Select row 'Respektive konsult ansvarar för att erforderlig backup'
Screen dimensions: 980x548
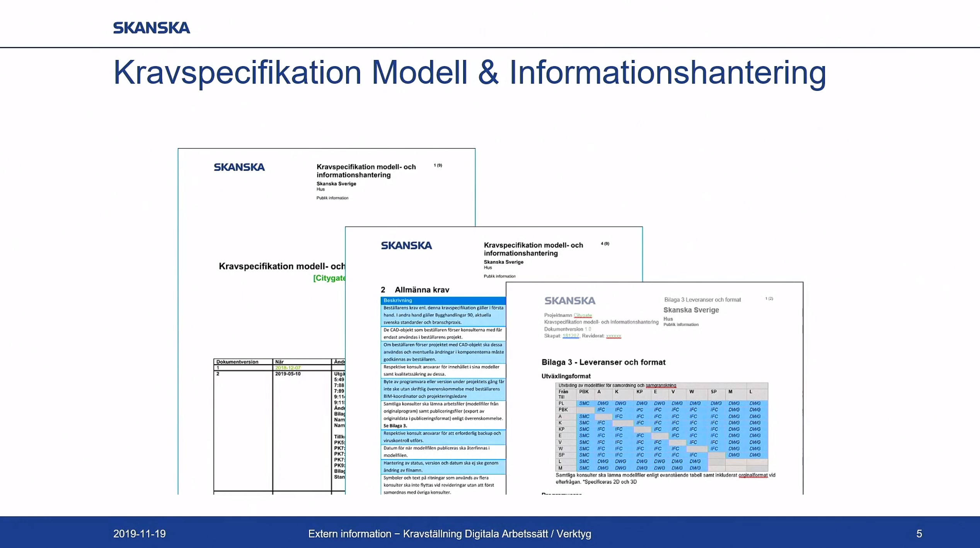(443, 437)
